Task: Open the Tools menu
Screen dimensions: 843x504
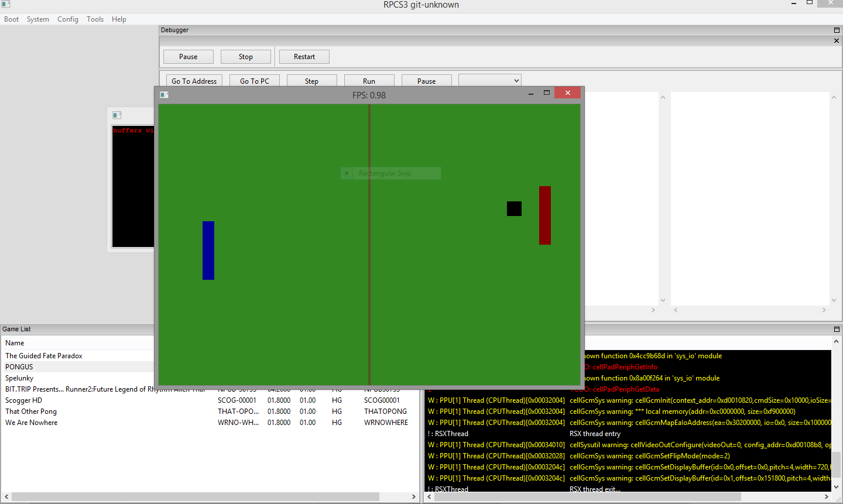Action: click(x=95, y=19)
